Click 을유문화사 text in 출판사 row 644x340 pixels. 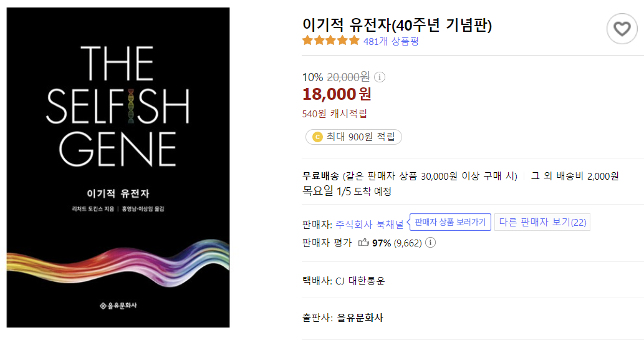click(x=360, y=318)
